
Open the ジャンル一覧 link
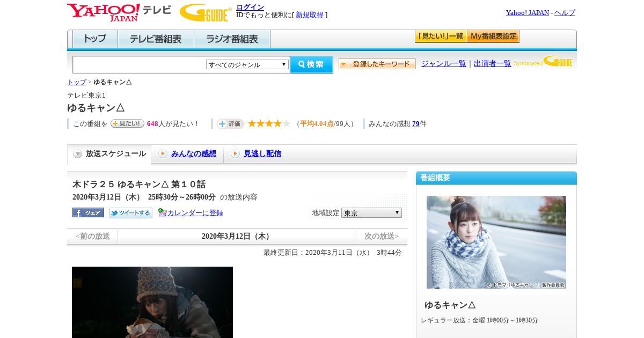pyautogui.click(x=443, y=63)
